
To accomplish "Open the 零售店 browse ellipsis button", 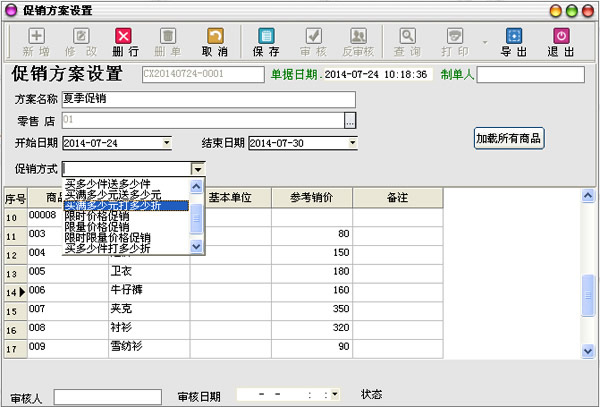I will coord(350,121).
